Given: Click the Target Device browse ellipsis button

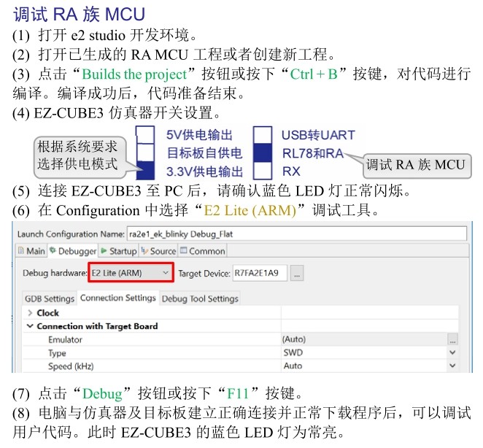Looking at the screenshot, I should point(297,274).
